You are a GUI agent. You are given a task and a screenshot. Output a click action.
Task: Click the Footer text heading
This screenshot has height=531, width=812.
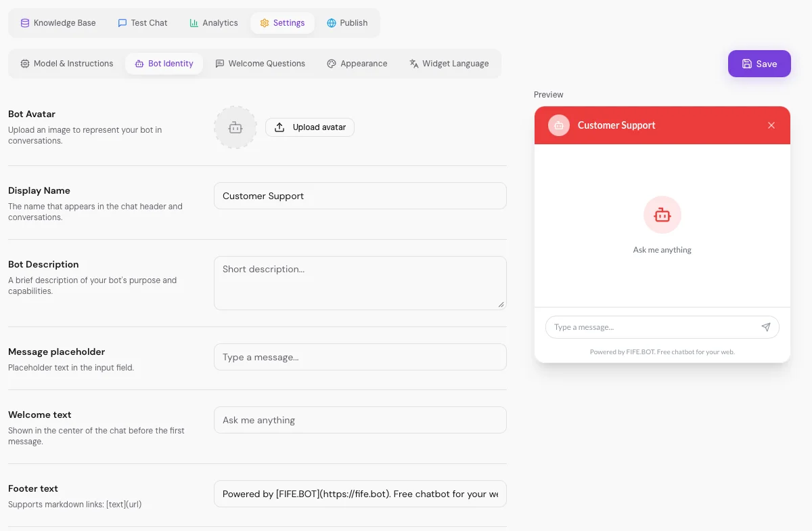pyautogui.click(x=33, y=488)
